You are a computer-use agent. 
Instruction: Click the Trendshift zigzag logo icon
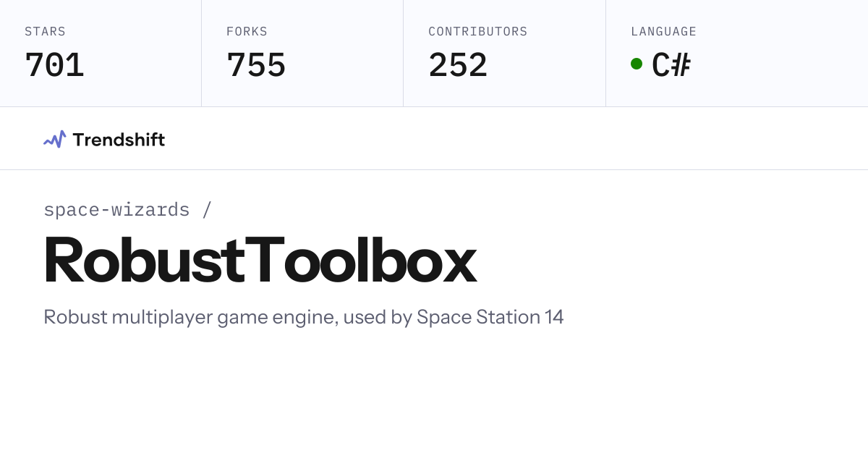(x=55, y=139)
